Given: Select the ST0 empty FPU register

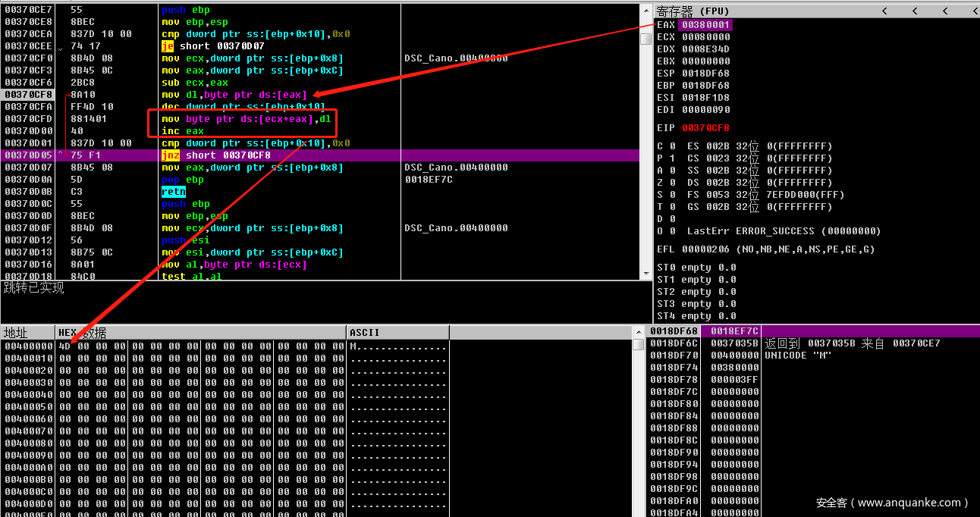Looking at the screenshot, I should (x=696, y=268).
